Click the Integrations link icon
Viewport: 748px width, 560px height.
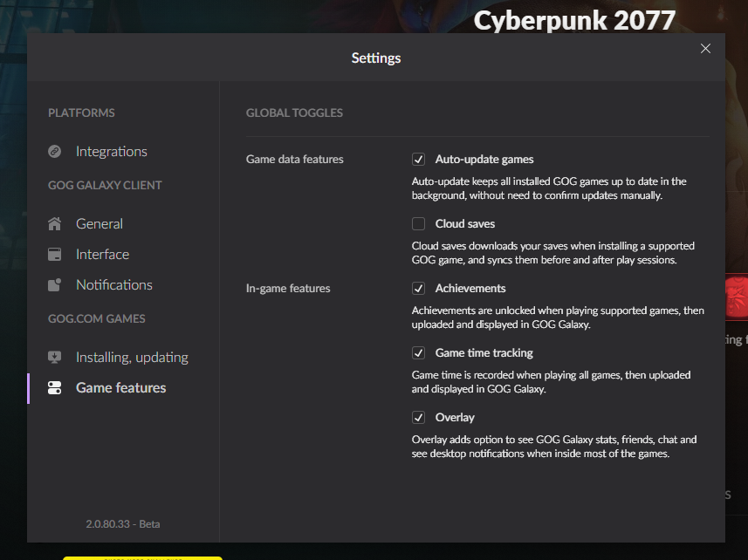click(54, 152)
